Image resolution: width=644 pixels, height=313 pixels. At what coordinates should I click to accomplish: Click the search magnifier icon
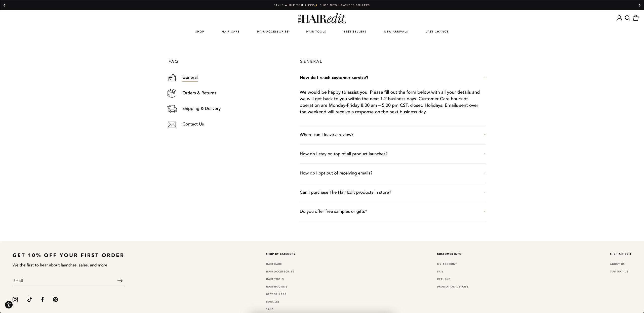[627, 18]
